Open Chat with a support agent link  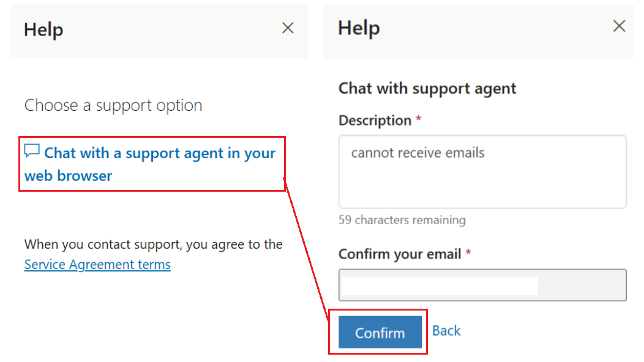pos(150,164)
